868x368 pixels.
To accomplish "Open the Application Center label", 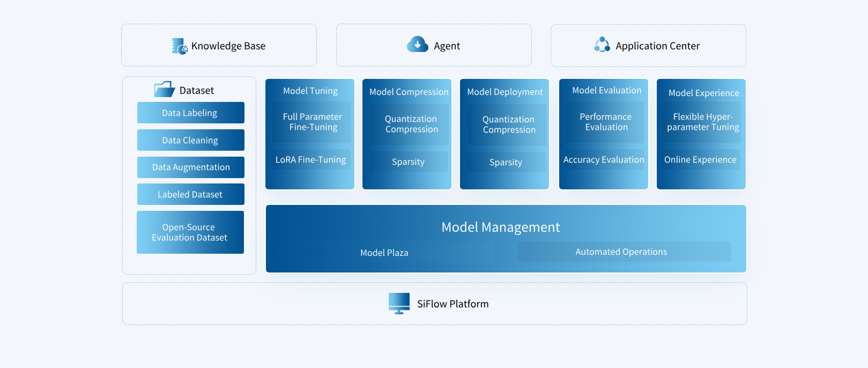I will (x=658, y=46).
